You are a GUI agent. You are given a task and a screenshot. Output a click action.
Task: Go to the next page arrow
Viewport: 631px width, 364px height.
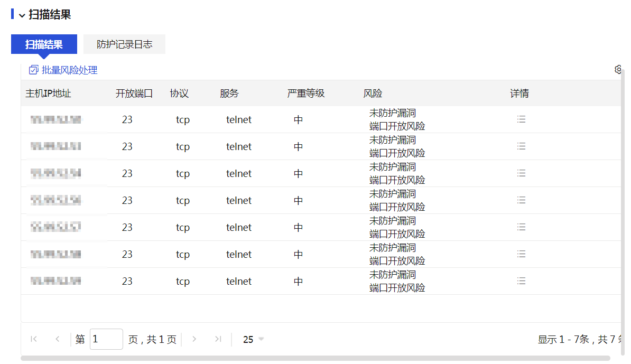194,339
